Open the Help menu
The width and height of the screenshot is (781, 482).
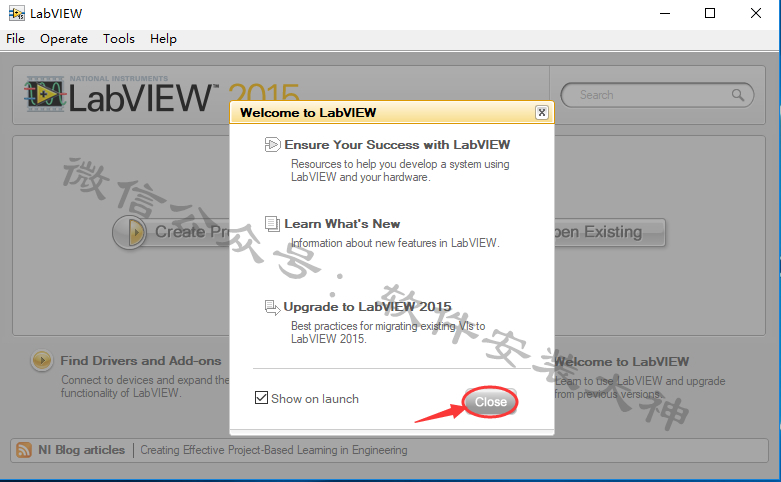click(163, 39)
